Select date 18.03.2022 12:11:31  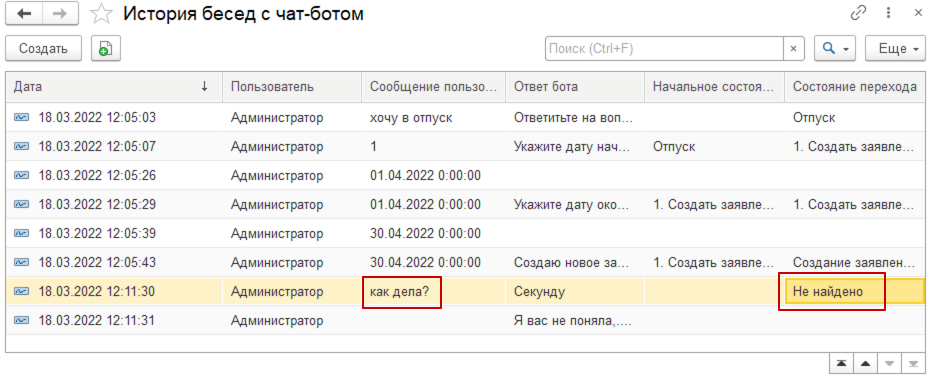tap(97, 320)
